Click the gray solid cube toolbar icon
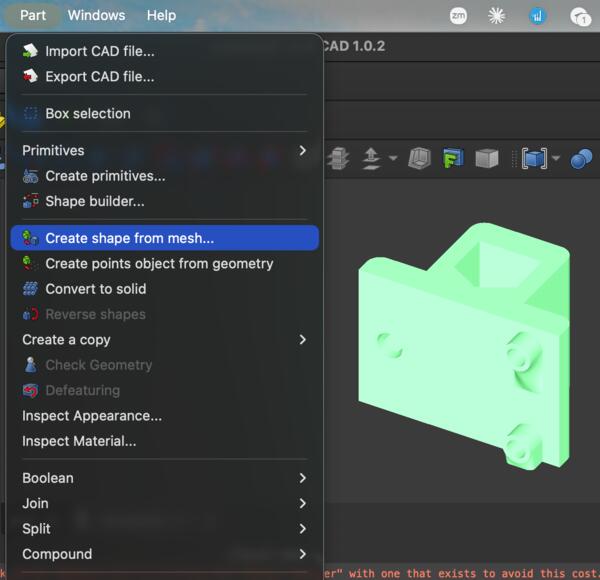Screen dimensions: 600x580 pyautogui.click(x=487, y=158)
